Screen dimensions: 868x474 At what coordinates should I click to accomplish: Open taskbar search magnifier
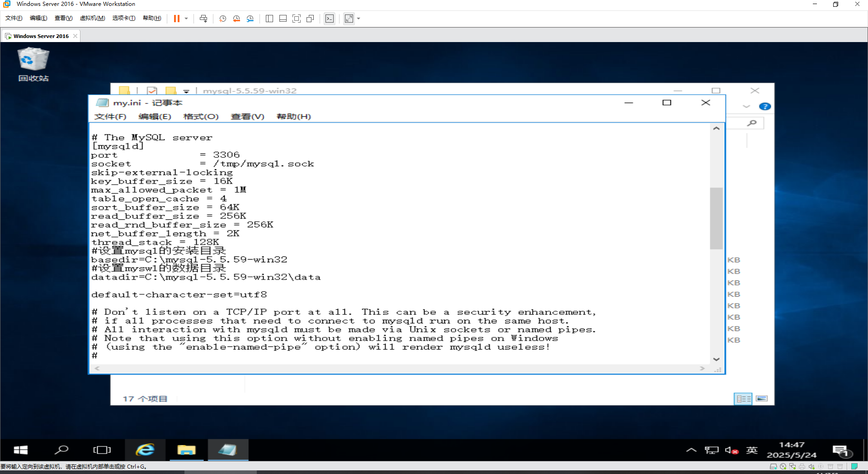click(x=61, y=450)
